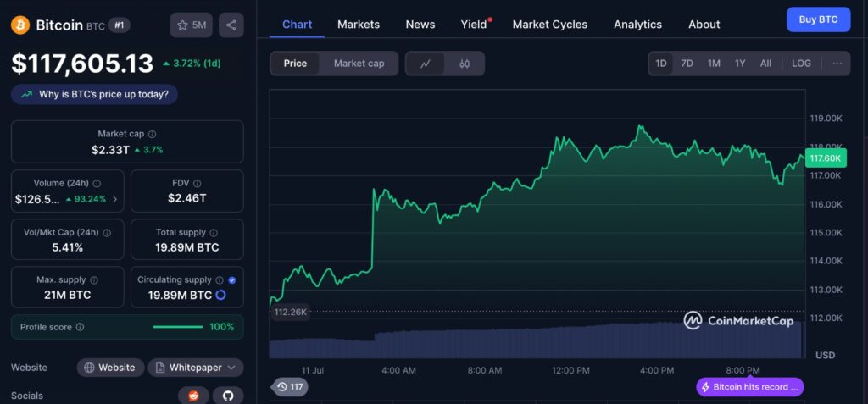
Task: Click the Profile score info icon
Action: [81, 327]
